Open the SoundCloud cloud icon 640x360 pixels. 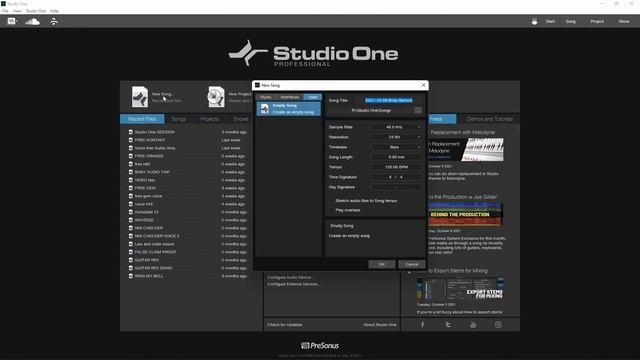click(x=32, y=22)
